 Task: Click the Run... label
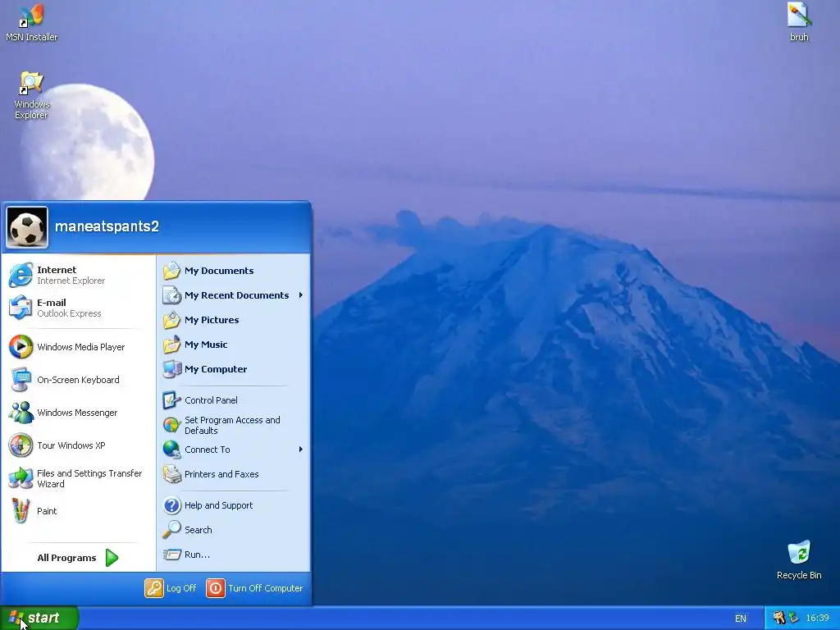tap(197, 555)
